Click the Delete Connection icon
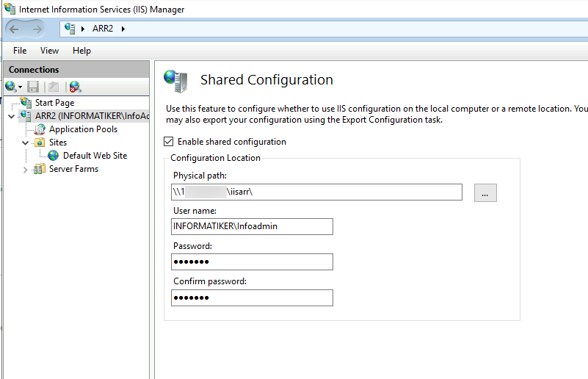The width and height of the screenshot is (588, 379). tap(75, 87)
